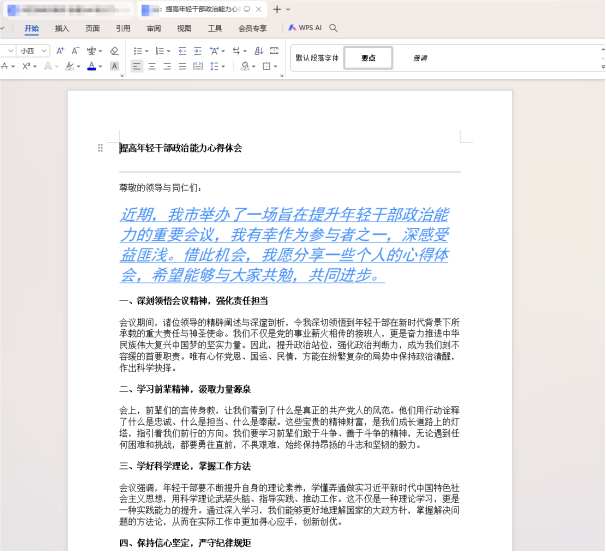Click the text direction / tab icon

[x=236, y=51]
